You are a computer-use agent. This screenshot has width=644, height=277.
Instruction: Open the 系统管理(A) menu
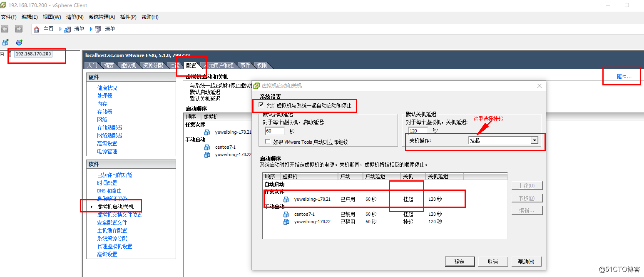(x=102, y=17)
